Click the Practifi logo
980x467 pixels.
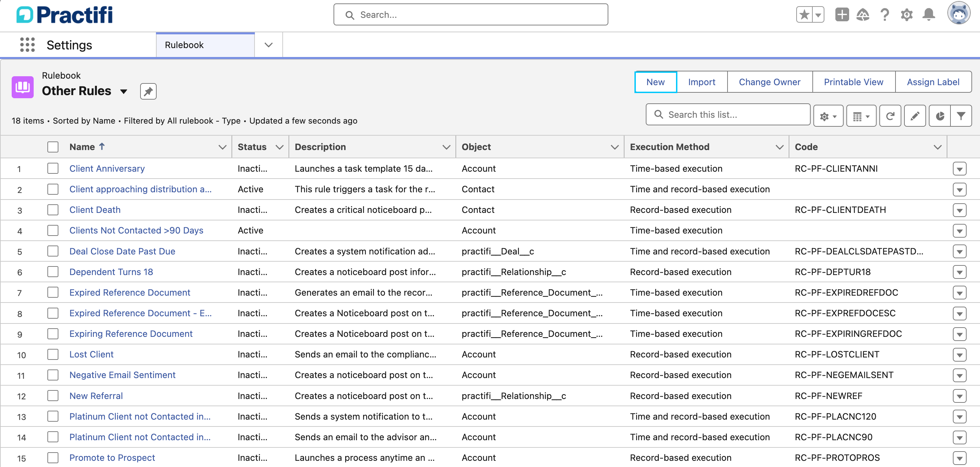click(x=65, y=15)
